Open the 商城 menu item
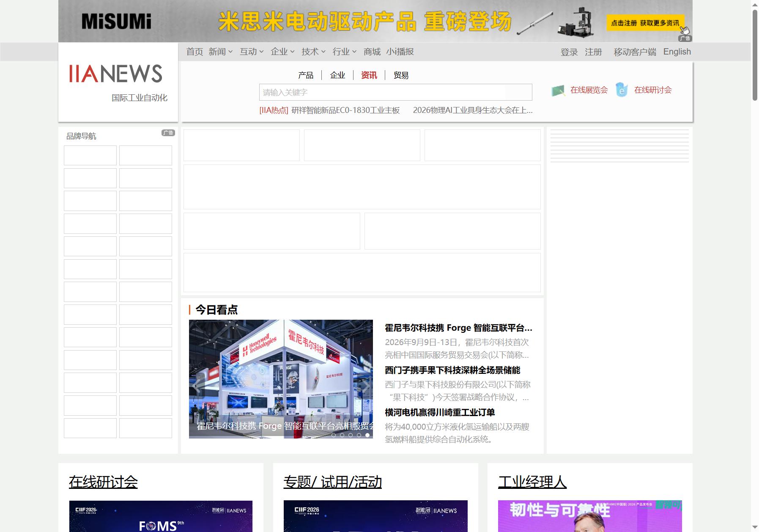The width and height of the screenshot is (759, 532). point(372,52)
